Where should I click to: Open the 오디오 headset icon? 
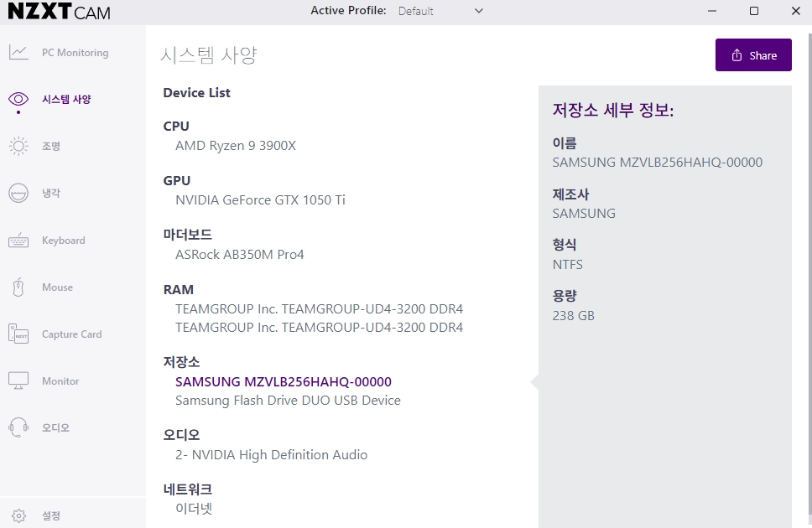point(18,427)
